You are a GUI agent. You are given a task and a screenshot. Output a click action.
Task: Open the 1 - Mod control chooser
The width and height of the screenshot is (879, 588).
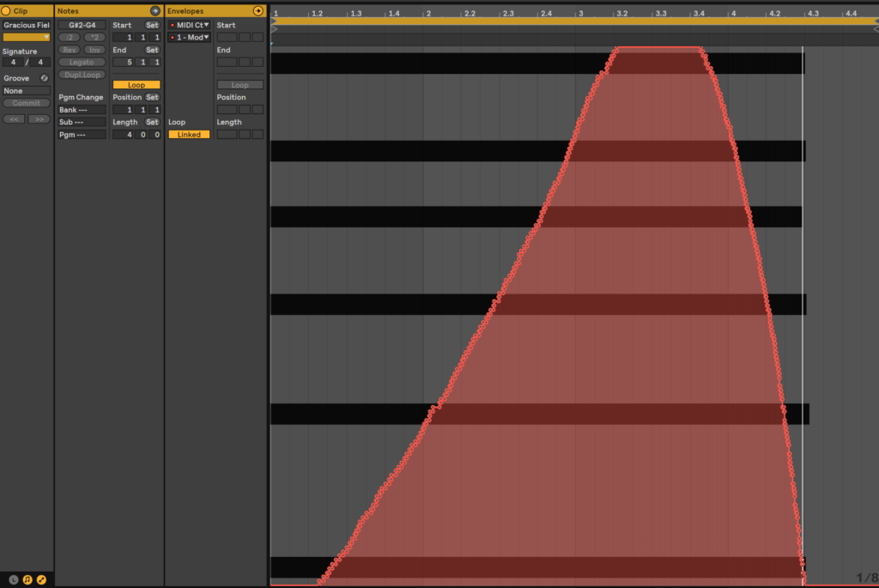click(190, 38)
